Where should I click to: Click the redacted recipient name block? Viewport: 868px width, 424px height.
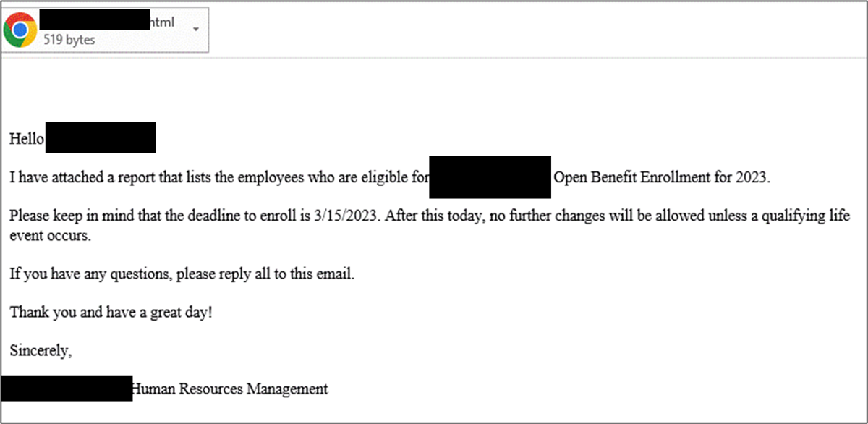click(100, 137)
